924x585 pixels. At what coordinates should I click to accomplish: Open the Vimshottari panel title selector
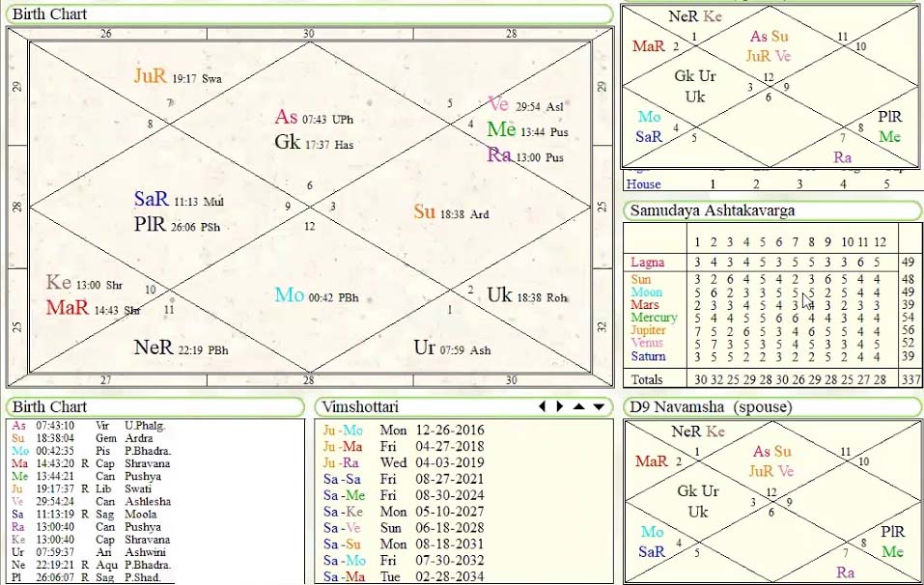pyautogui.click(x=359, y=407)
